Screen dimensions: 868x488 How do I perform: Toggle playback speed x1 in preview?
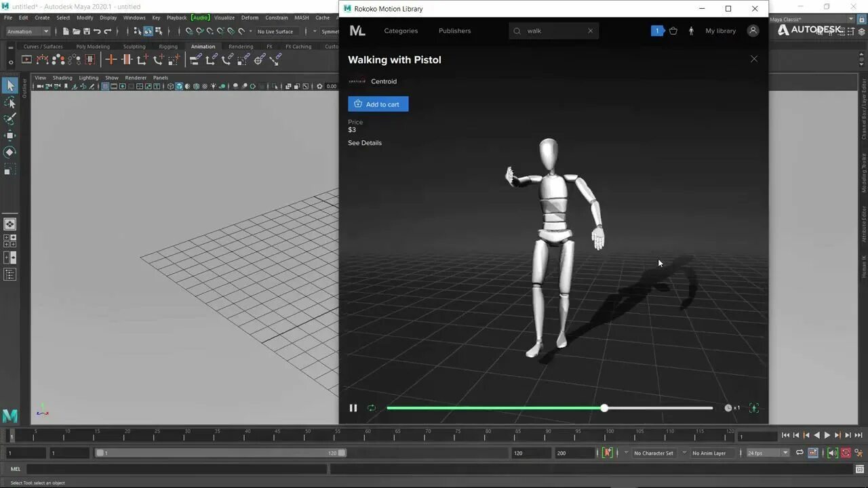[x=732, y=408]
